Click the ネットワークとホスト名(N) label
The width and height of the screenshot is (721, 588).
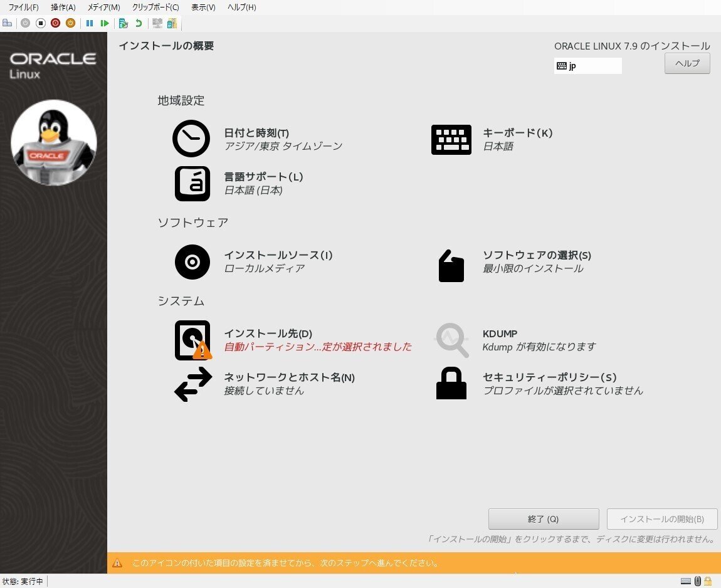pyautogui.click(x=289, y=377)
